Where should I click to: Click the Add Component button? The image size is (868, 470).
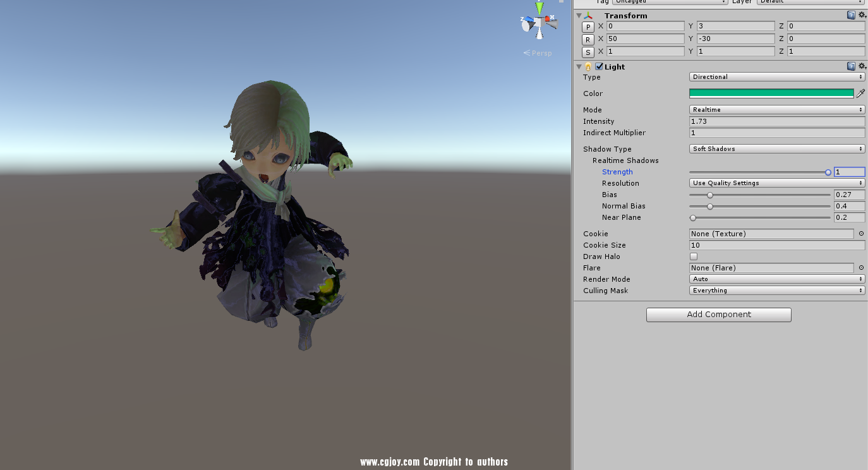(719, 315)
